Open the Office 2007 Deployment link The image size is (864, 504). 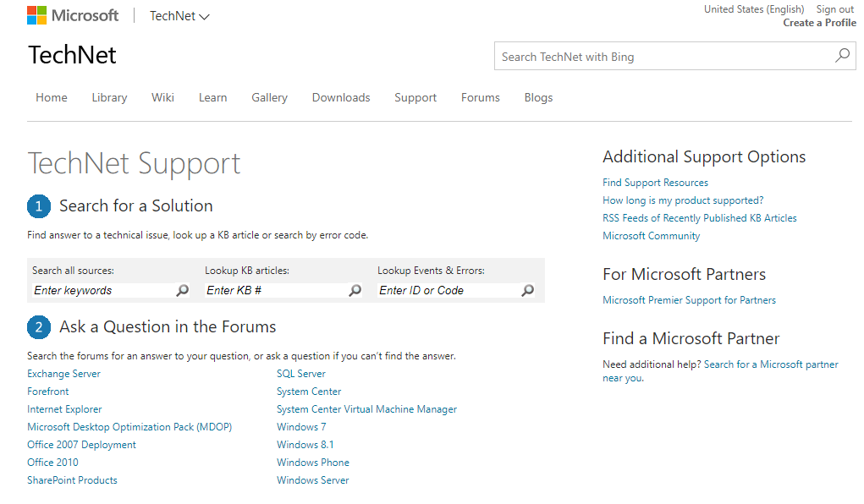[x=81, y=444]
